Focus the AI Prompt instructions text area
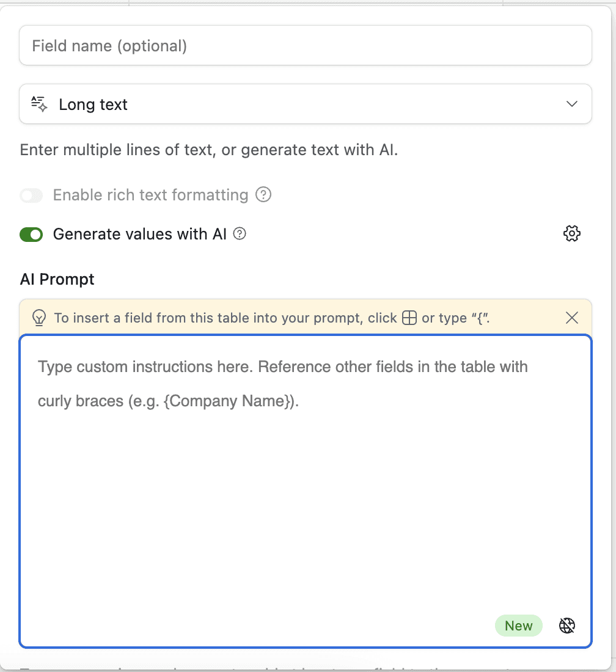This screenshot has height=672, width=616. (x=305, y=491)
